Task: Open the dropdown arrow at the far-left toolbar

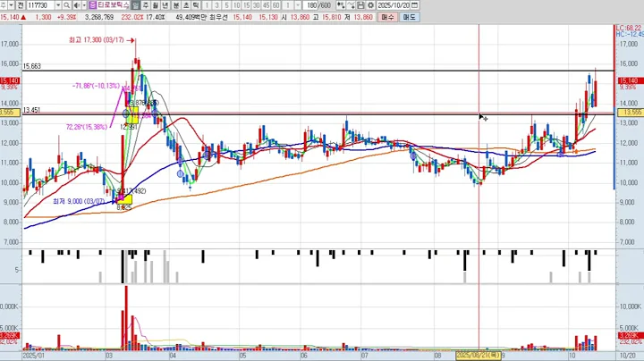Action: pos(11,5)
